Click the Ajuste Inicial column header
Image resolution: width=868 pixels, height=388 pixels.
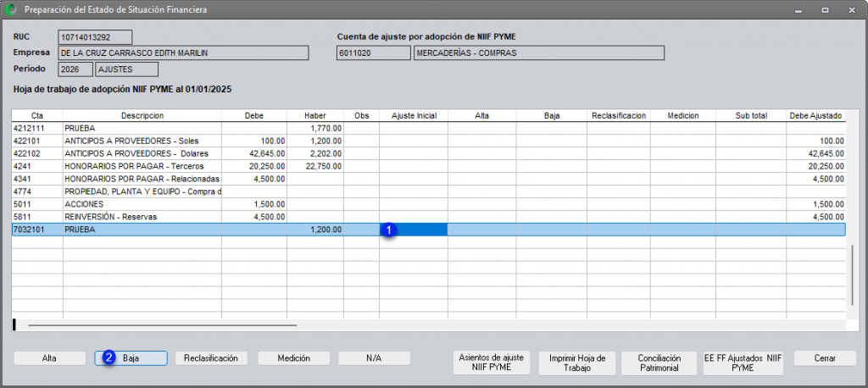tap(414, 116)
